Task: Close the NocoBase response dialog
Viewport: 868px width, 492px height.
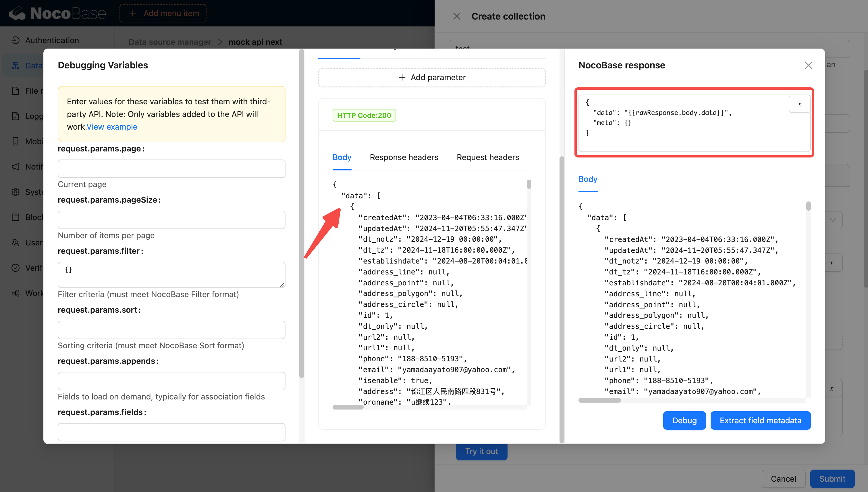Action: pyautogui.click(x=808, y=65)
